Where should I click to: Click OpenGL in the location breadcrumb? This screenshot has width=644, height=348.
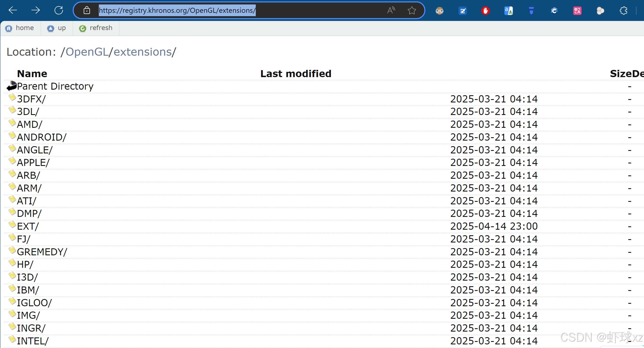pos(87,52)
